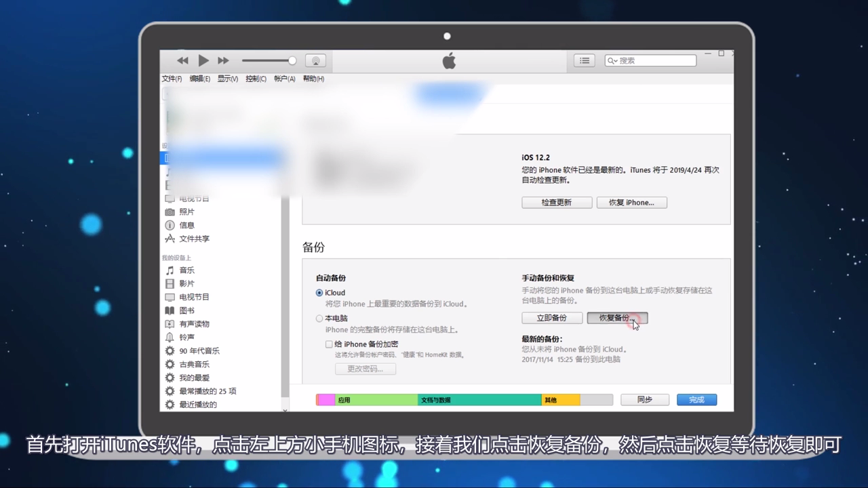Click the 其他 yellow storage segment
The image size is (868, 488).
click(561, 400)
